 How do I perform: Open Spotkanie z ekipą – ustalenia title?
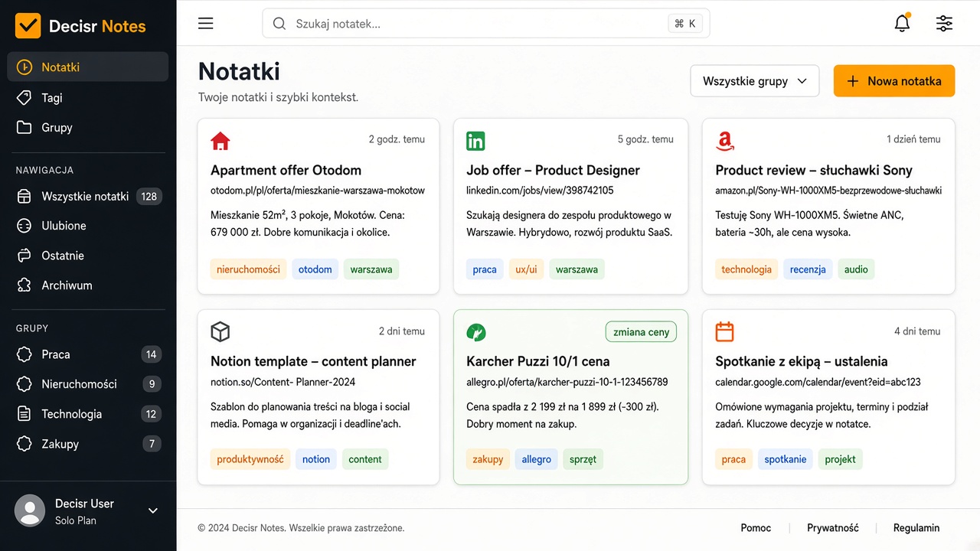coord(802,361)
